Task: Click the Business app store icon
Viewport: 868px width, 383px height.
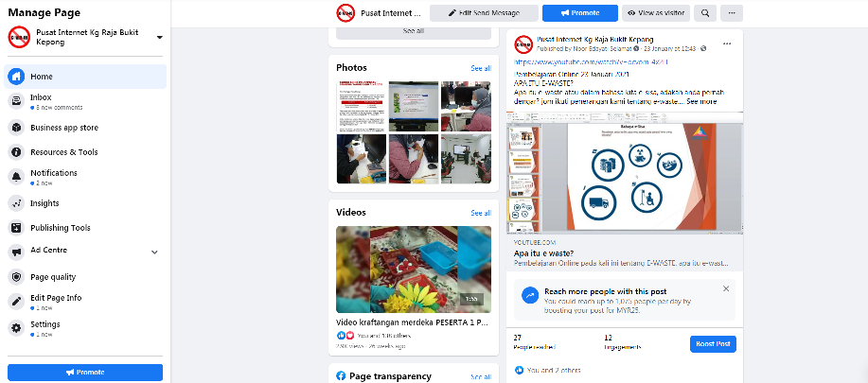Action: (x=17, y=128)
